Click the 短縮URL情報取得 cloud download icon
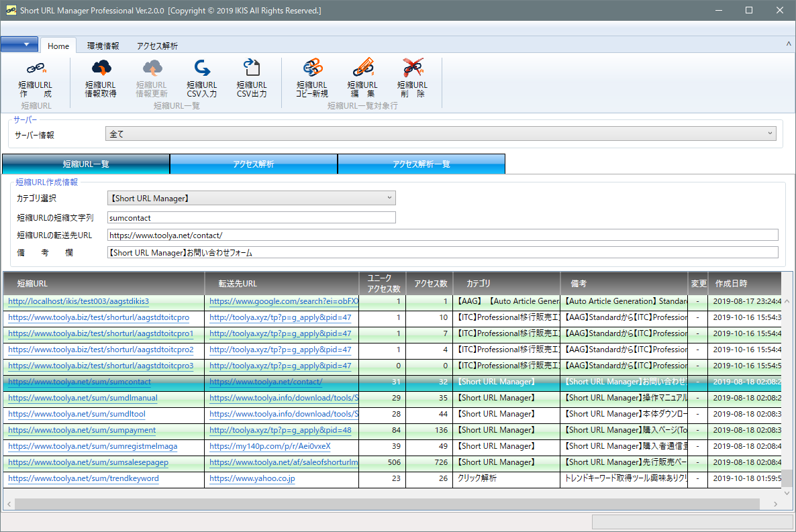796x532 pixels. [x=101, y=68]
